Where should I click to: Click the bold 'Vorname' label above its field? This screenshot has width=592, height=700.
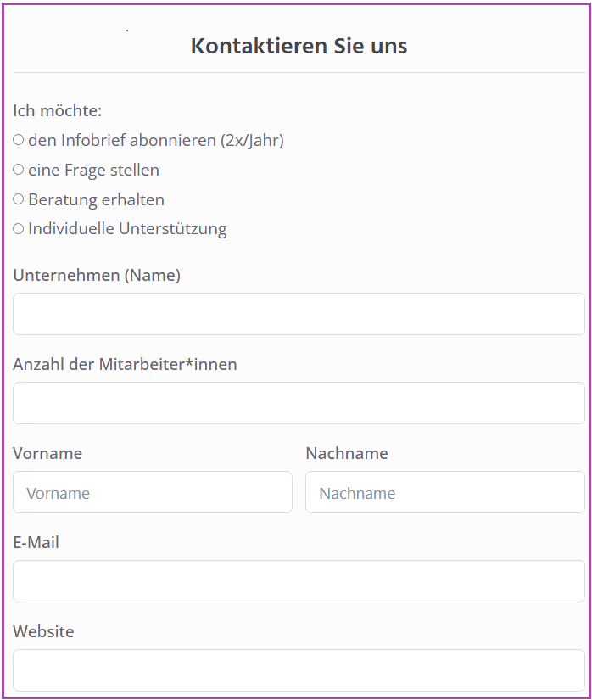pyautogui.click(x=47, y=454)
